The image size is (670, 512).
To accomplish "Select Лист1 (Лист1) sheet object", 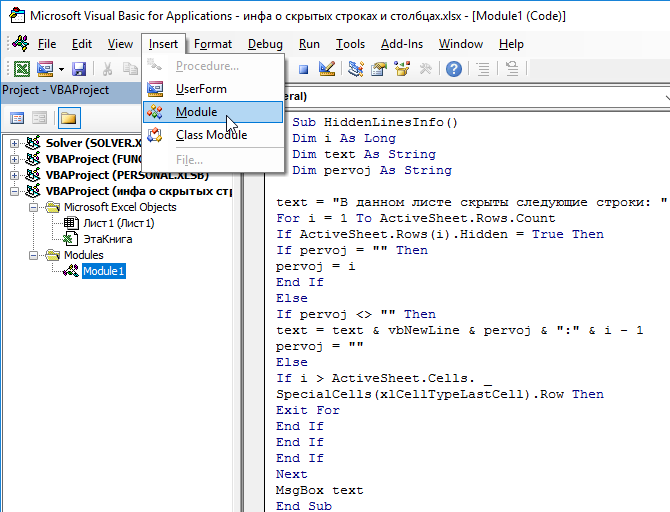I will (x=117, y=223).
